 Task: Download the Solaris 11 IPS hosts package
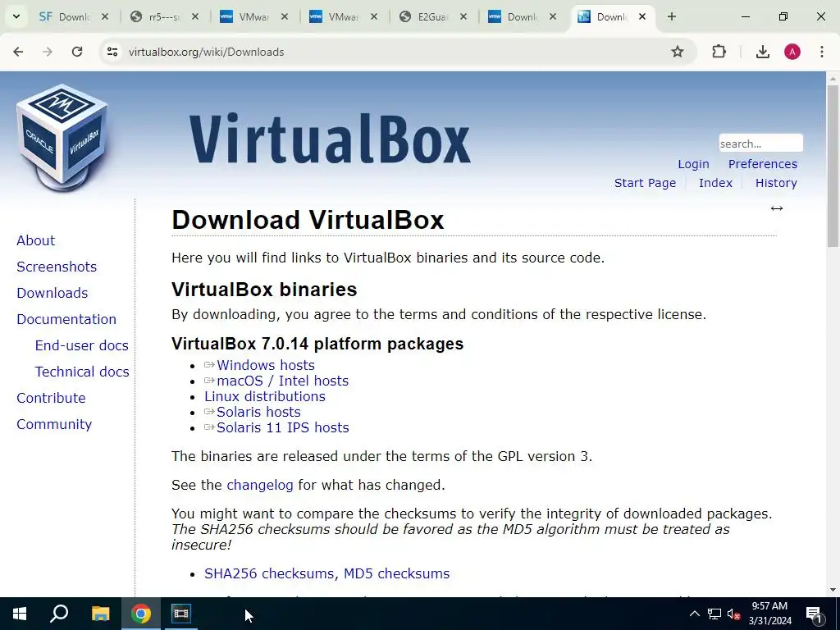pyautogui.click(x=282, y=427)
